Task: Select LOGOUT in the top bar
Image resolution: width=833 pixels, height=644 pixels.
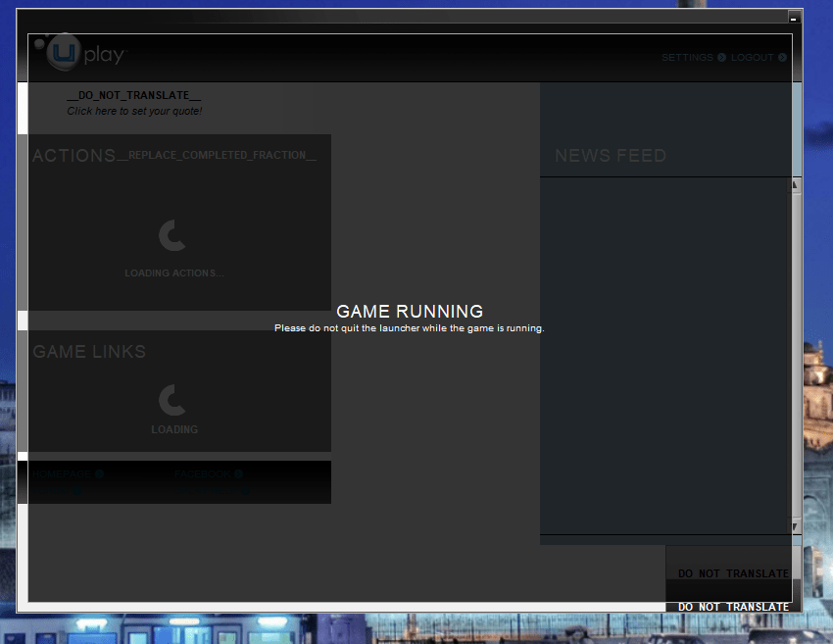Action: (750, 57)
